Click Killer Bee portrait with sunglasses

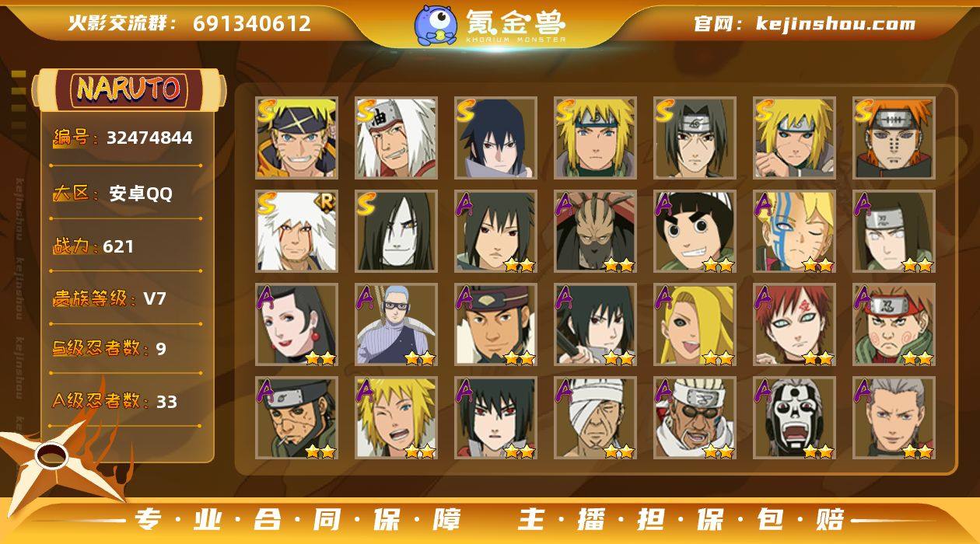coord(695,417)
